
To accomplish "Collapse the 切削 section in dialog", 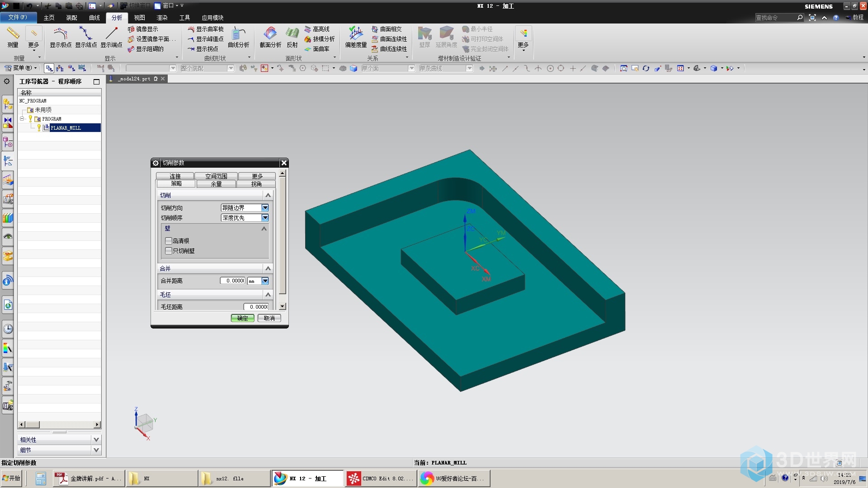I will pos(268,195).
